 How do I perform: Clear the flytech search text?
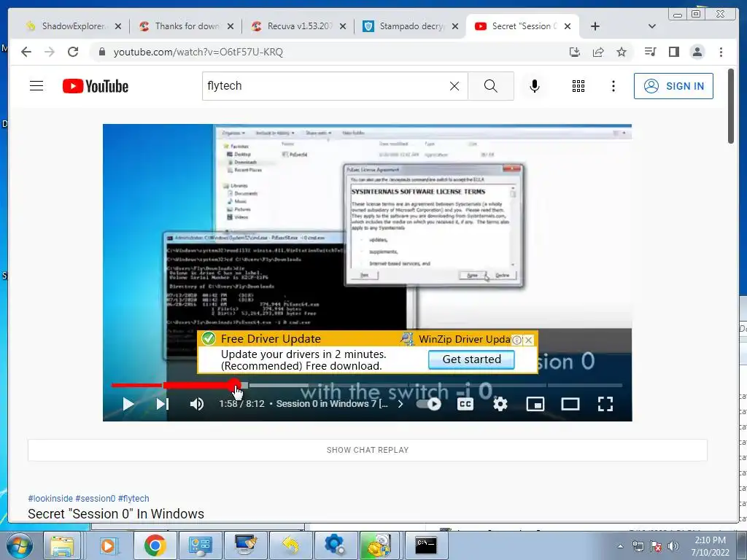pyautogui.click(x=454, y=86)
